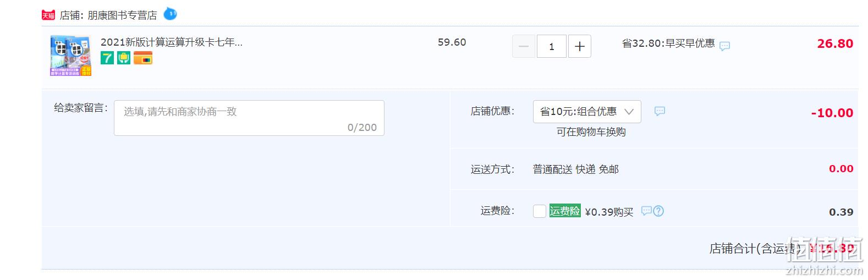This screenshot has width=868, height=280.
Task: Click the book product thumbnail
Action: tap(71, 56)
